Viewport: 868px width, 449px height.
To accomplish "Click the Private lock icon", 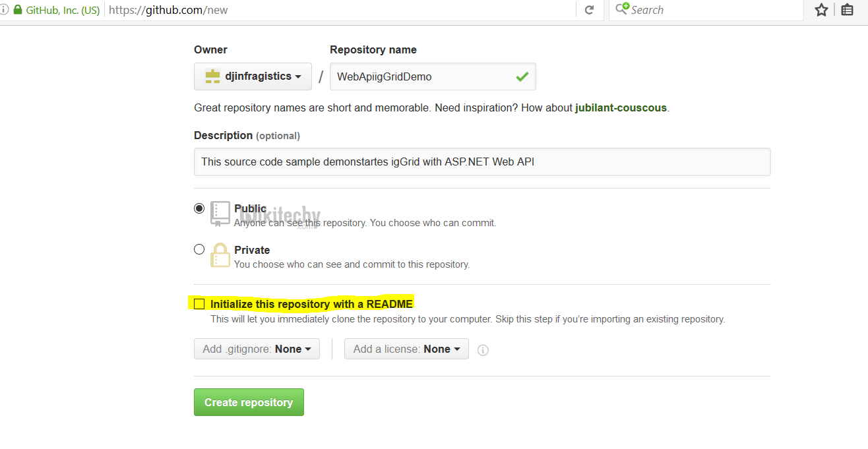I will (220, 255).
